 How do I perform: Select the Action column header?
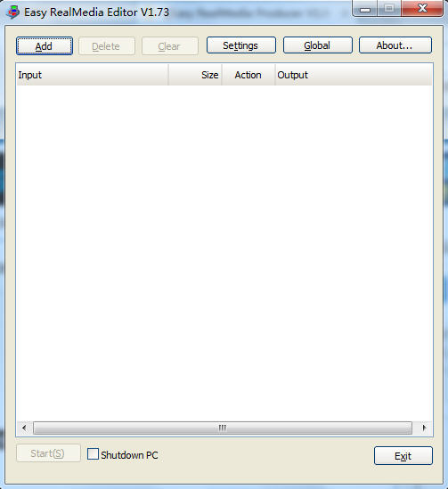tap(248, 75)
